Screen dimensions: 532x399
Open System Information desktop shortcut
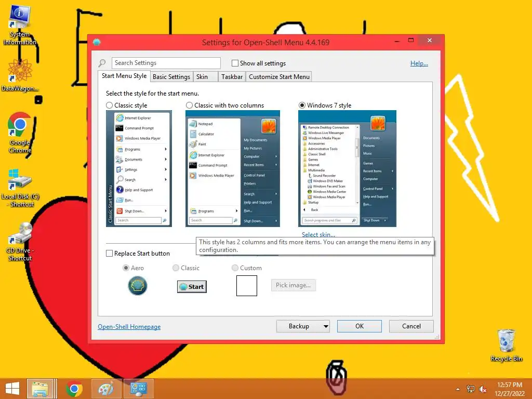pyautogui.click(x=20, y=25)
